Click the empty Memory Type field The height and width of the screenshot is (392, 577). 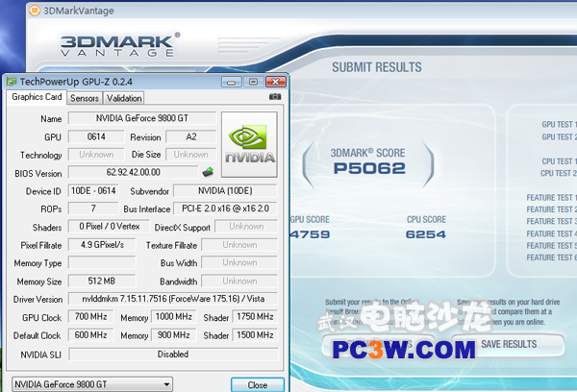(102, 263)
